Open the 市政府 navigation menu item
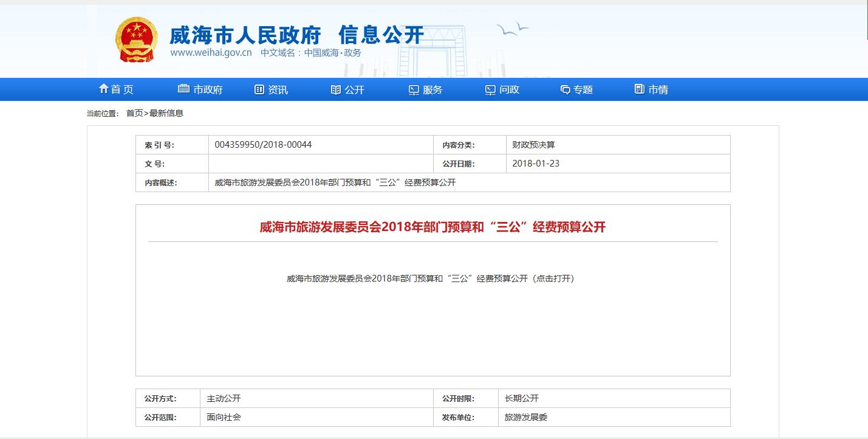This screenshot has width=868, height=439. (x=208, y=89)
